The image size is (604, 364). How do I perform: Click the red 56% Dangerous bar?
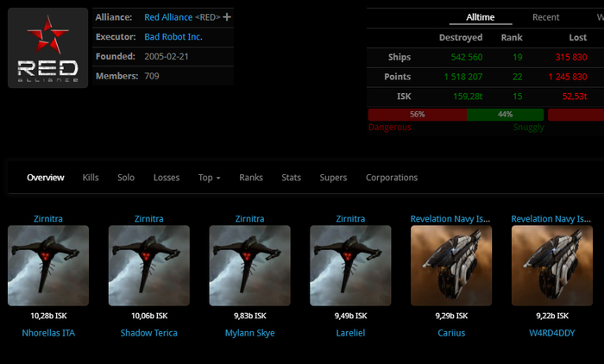pos(417,115)
